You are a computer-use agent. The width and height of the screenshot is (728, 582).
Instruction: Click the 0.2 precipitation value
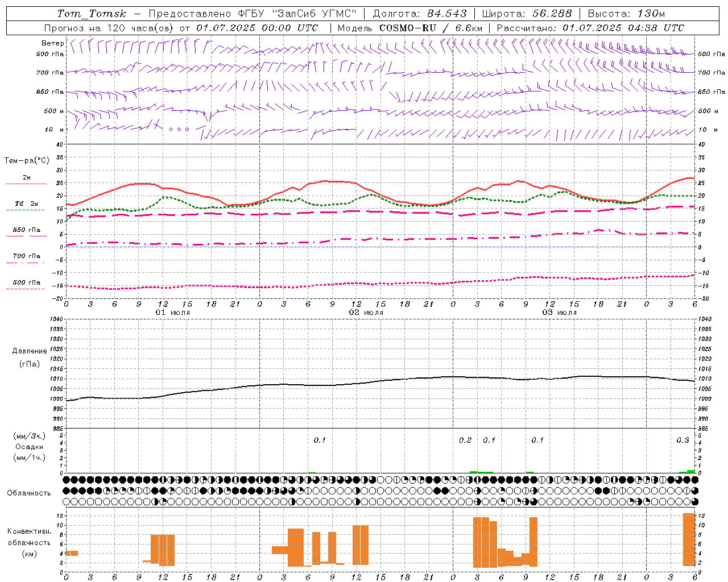465,440
